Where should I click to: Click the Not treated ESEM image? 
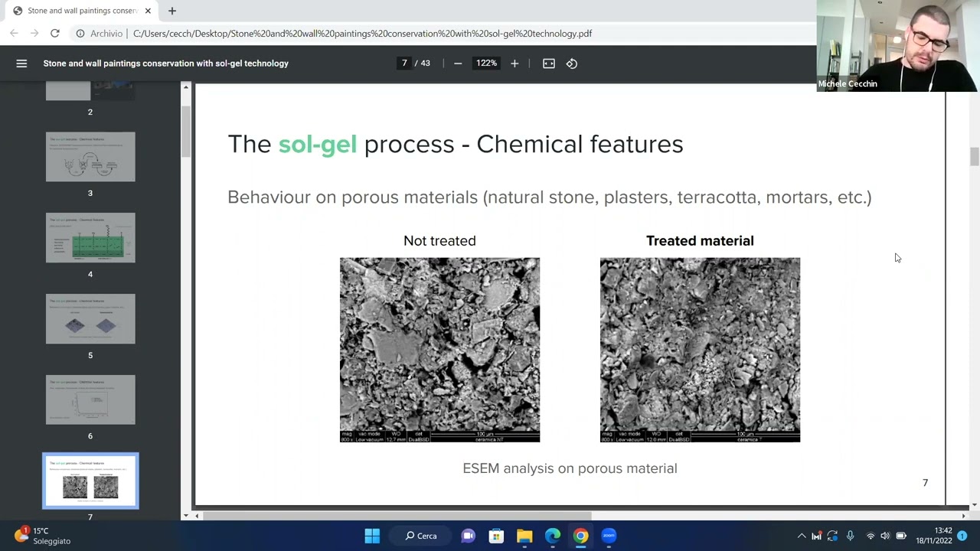coord(439,350)
